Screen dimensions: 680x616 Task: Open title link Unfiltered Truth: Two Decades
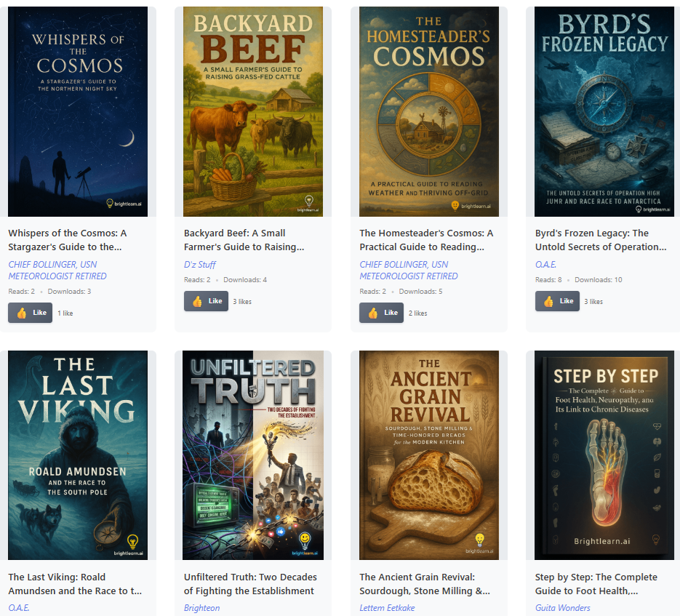pos(250,584)
